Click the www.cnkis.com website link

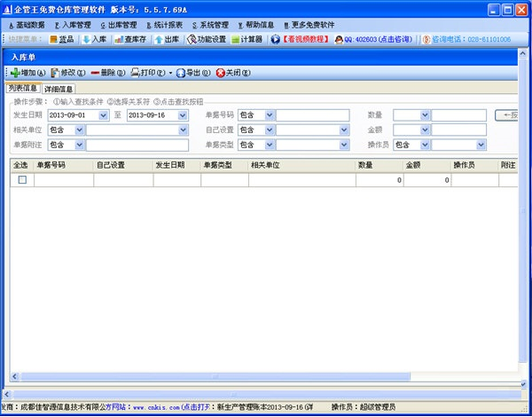point(156,407)
